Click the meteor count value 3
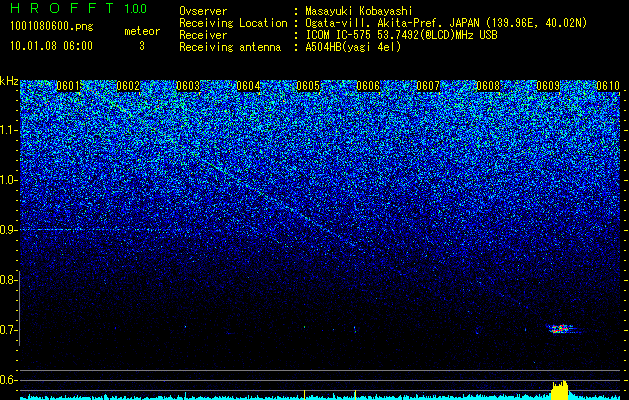The image size is (629, 400). 142,46
